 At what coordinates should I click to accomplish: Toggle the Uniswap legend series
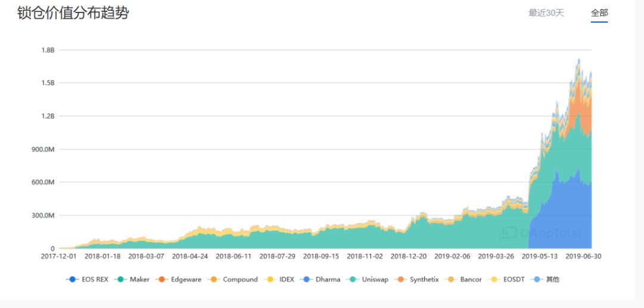point(367,279)
